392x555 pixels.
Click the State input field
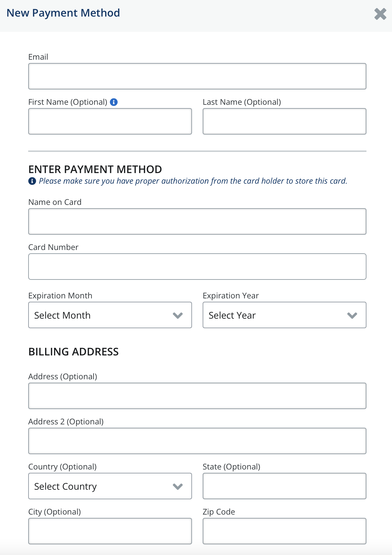(x=284, y=486)
